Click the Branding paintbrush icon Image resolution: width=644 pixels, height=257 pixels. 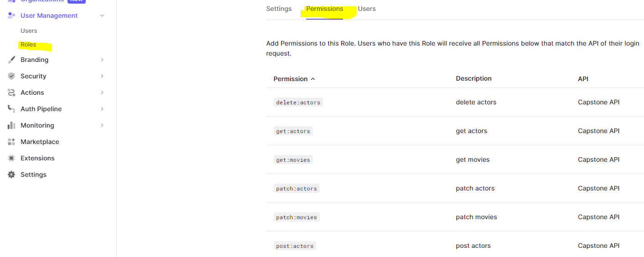tap(11, 60)
